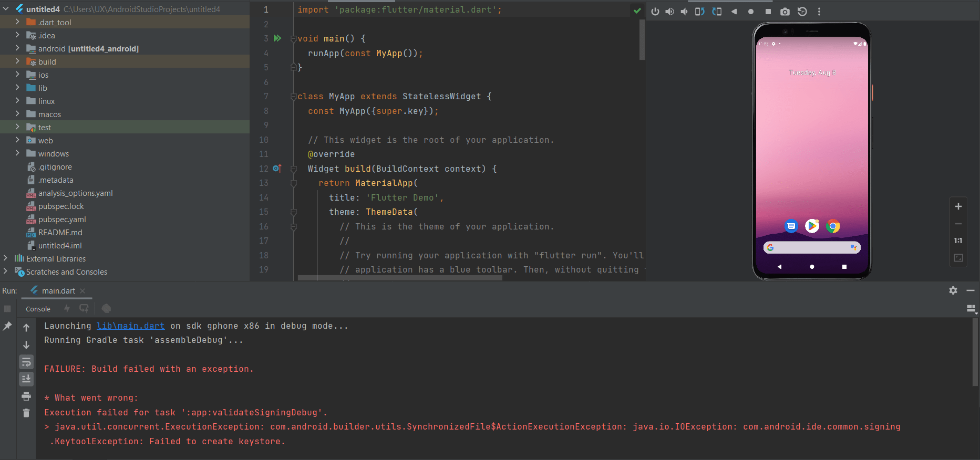Click the editor horizontal scrollbar thumb
The height and width of the screenshot is (460, 980).
tap(399, 278)
